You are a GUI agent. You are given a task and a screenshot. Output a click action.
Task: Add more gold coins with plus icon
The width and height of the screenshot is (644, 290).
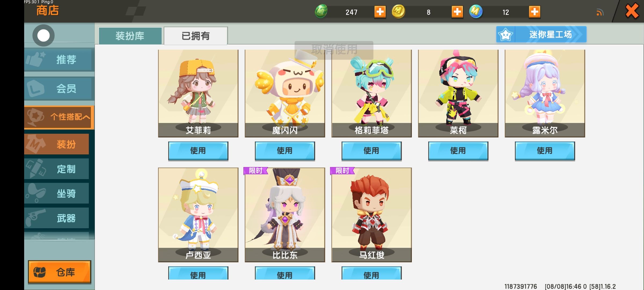click(x=457, y=12)
